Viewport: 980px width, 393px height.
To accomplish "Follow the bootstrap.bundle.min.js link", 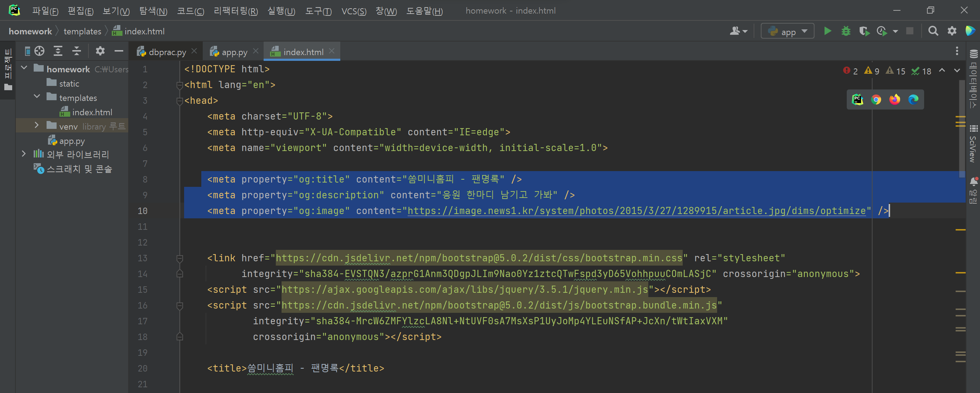I will pos(499,305).
